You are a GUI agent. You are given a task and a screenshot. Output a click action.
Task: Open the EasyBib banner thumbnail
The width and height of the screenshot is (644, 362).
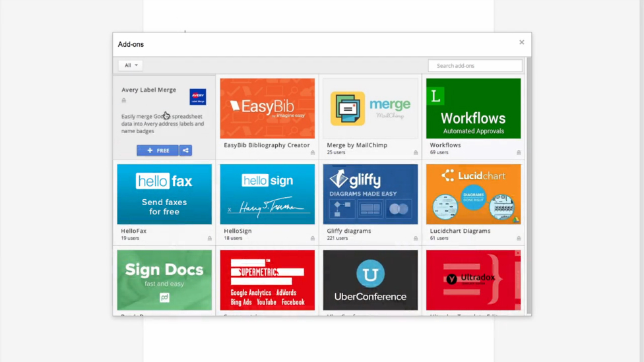tap(267, 108)
